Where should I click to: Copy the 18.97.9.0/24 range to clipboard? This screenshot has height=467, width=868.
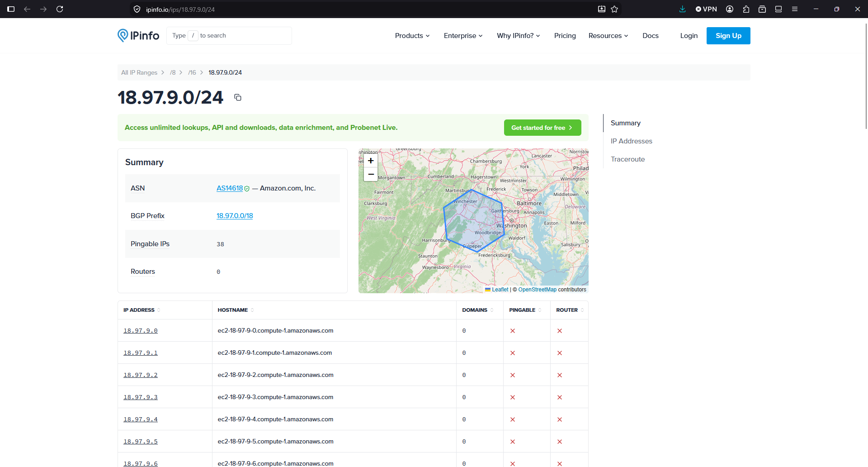238,97
